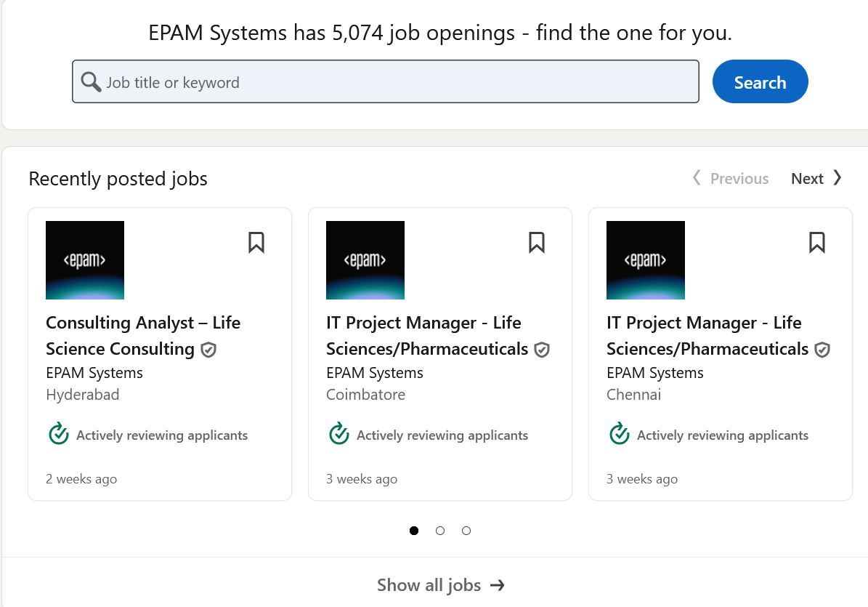Select the third carousel page dot
The width and height of the screenshot is (868, 607).
pyautogui.click(x=466, y=531)
